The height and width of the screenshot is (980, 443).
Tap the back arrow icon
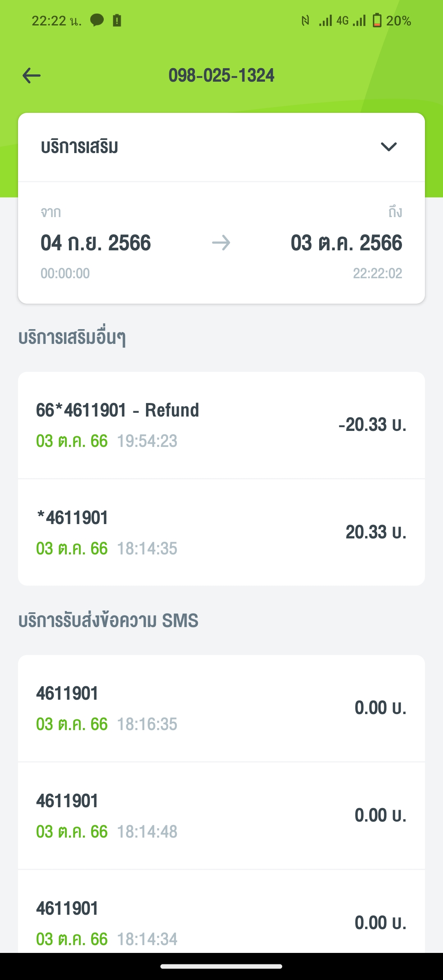[32, 76]
